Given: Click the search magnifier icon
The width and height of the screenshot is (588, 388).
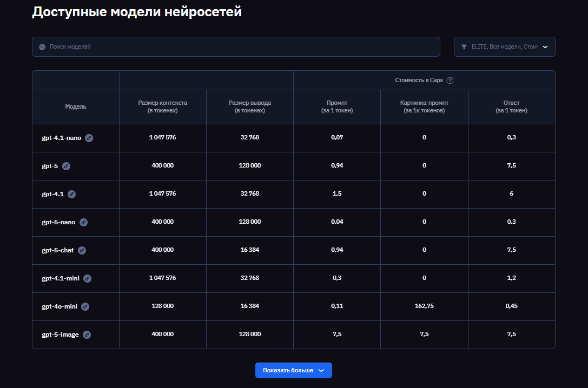Looking at the screenshot, I should tap(42, 46).
